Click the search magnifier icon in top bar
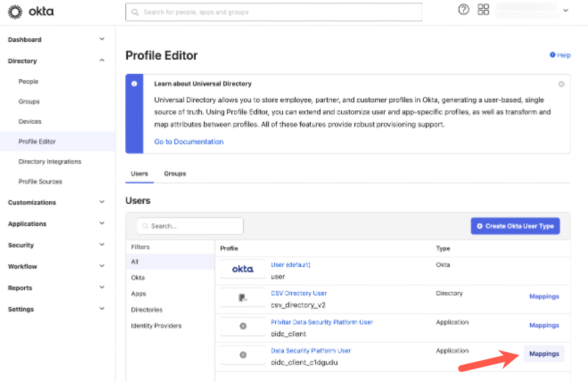This screenshot has width=588, height=382. pos(135,12)
